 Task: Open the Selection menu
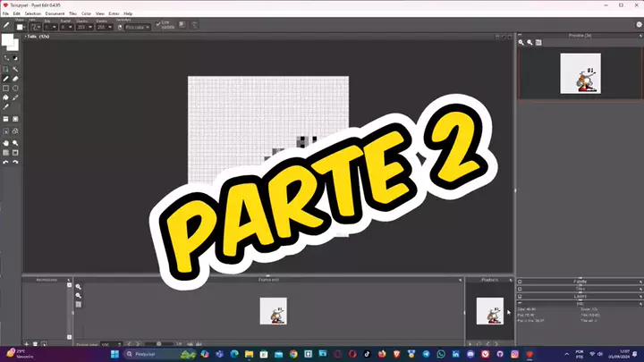[x=31, y=14]
